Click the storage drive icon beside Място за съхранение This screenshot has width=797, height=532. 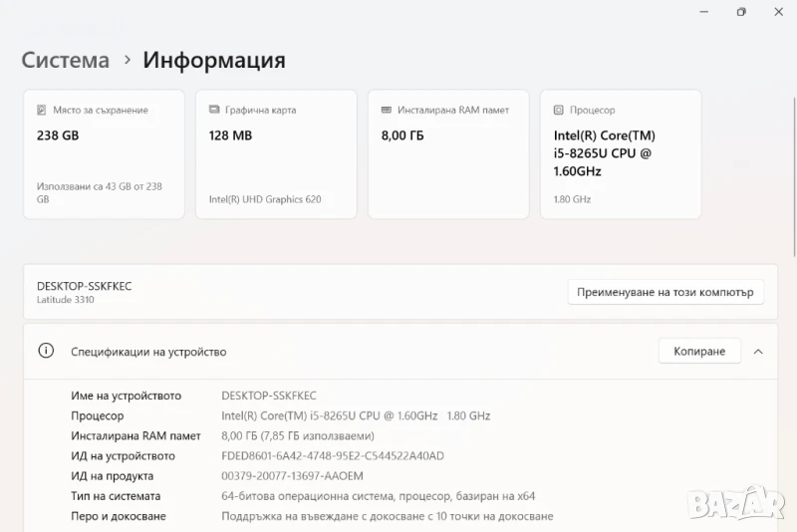(42, 111)
